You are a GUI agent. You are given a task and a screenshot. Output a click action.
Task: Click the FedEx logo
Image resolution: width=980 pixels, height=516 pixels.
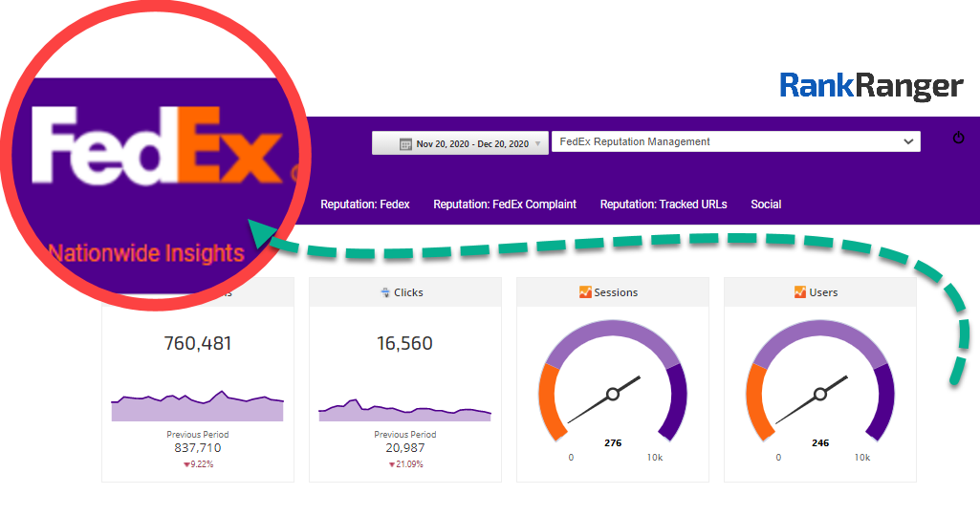[159, 145]
